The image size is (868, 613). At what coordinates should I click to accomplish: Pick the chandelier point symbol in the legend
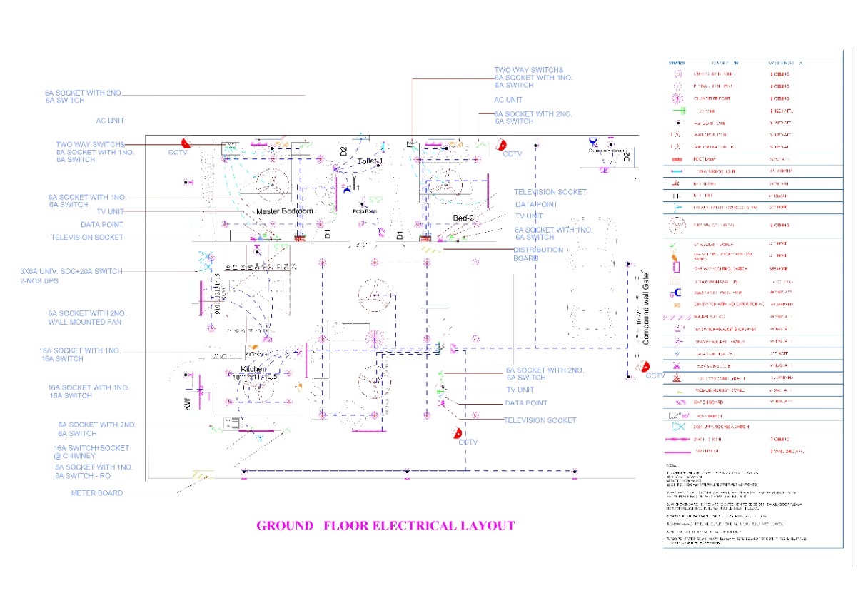click(x=677, y=98)
